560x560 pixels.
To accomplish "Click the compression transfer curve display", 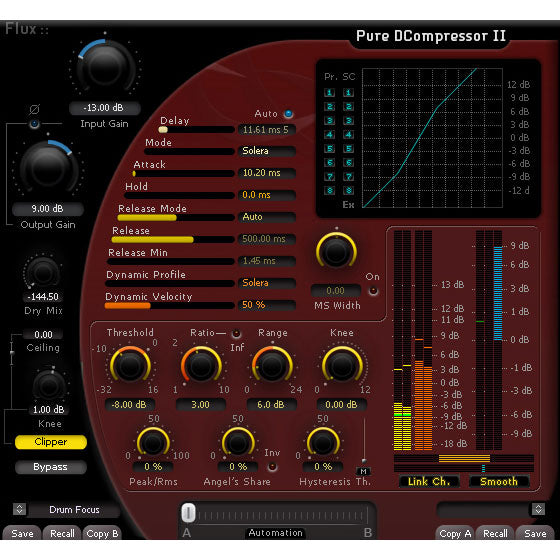I will (x=432, y=138).
